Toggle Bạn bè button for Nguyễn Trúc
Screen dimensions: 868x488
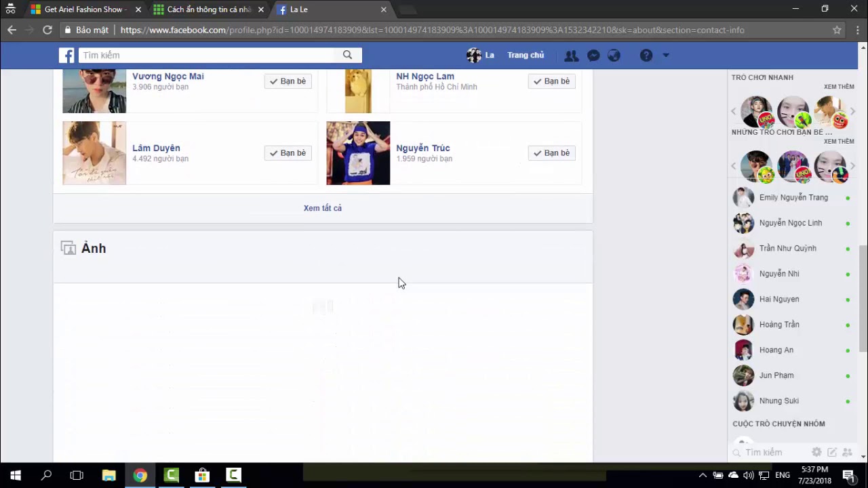(552, 153)
